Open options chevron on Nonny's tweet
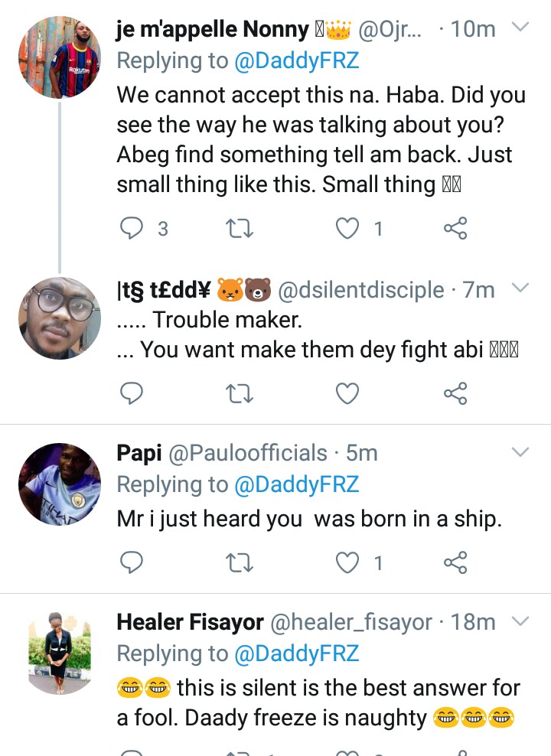This screenshot has width=551, height=756. [x=520, y=28]
